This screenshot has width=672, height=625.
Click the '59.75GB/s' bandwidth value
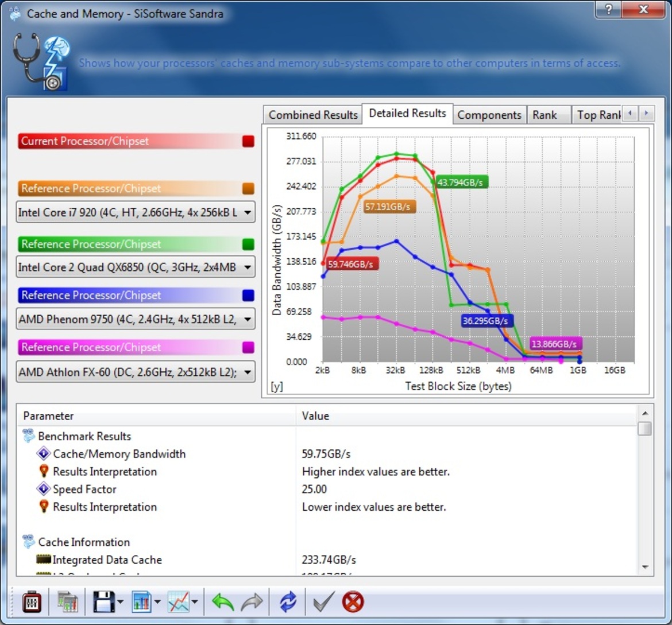click(x=326, y=453)
